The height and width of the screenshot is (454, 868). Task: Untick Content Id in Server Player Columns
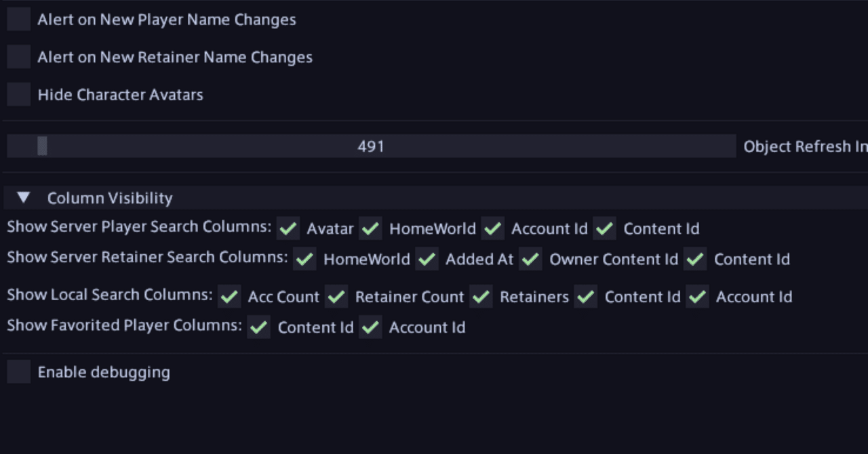tap(605, 228)
